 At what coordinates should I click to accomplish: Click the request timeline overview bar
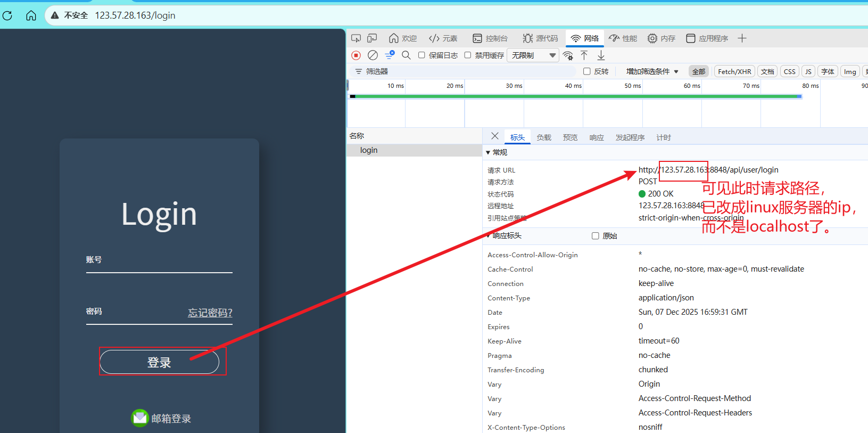tap(576, 96)
